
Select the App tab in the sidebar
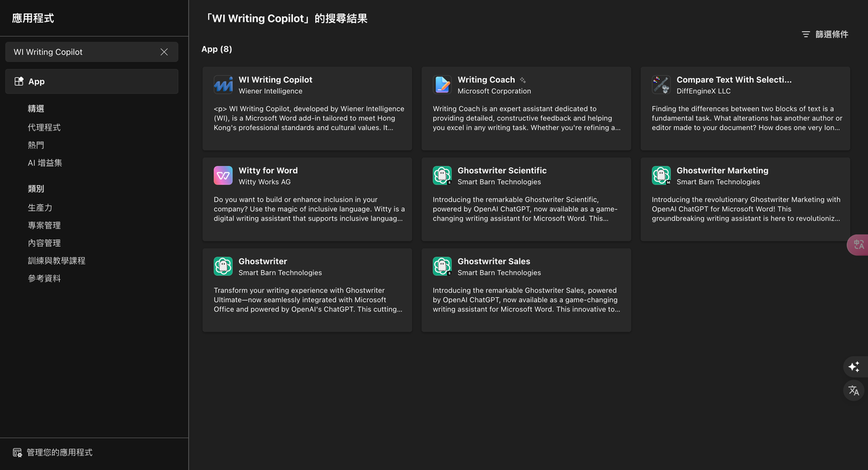(x=92, y=81)
